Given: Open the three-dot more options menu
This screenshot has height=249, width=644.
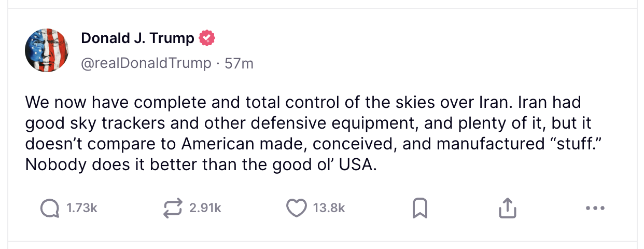Looking at the screenshot, I should click(x=595, y=209).
